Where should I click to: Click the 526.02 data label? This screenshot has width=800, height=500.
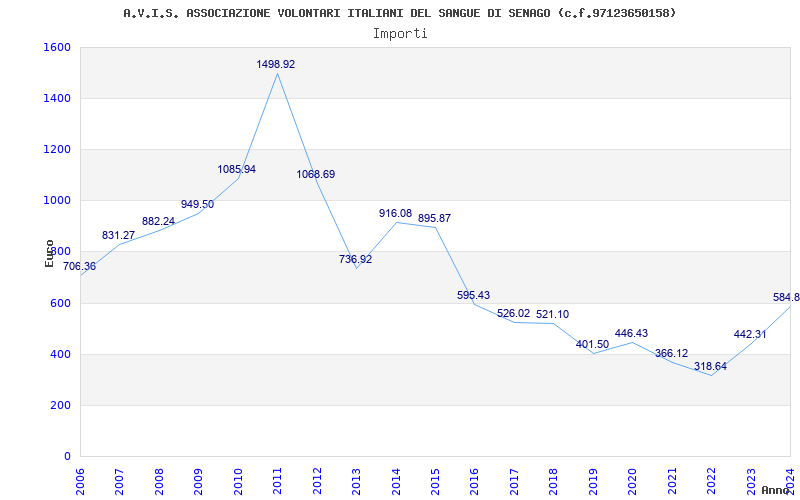pyautogui.click(x=513, y=313)
